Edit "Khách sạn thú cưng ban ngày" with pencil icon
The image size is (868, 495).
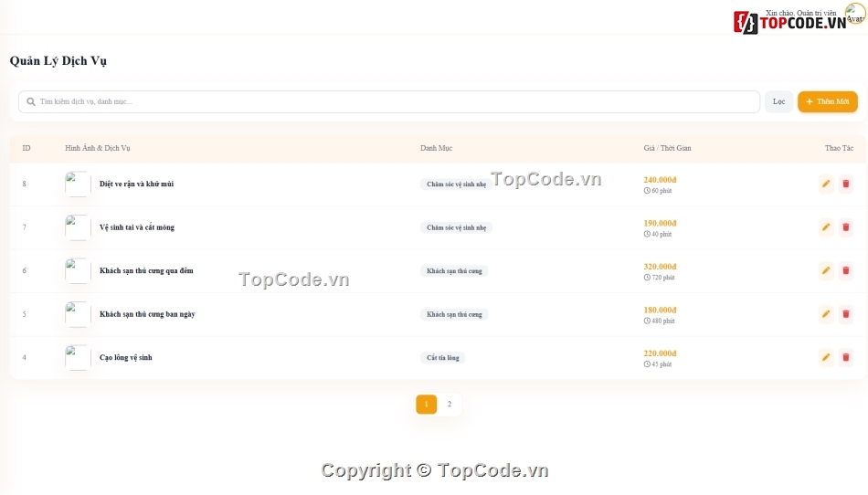tap(826, 314)
